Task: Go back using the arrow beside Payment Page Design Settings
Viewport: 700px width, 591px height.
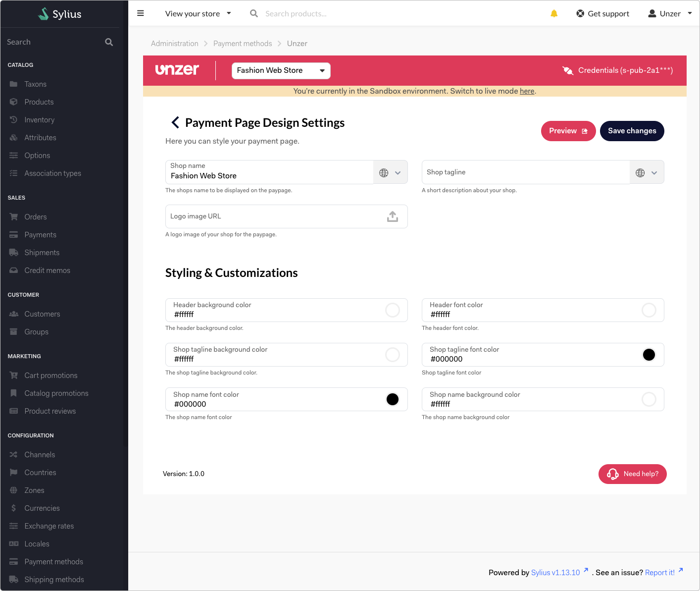Action: 175,122
